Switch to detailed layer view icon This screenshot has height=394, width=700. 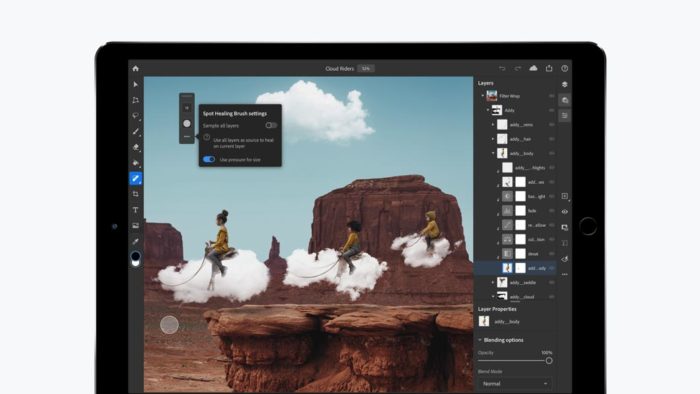(564, 100)
